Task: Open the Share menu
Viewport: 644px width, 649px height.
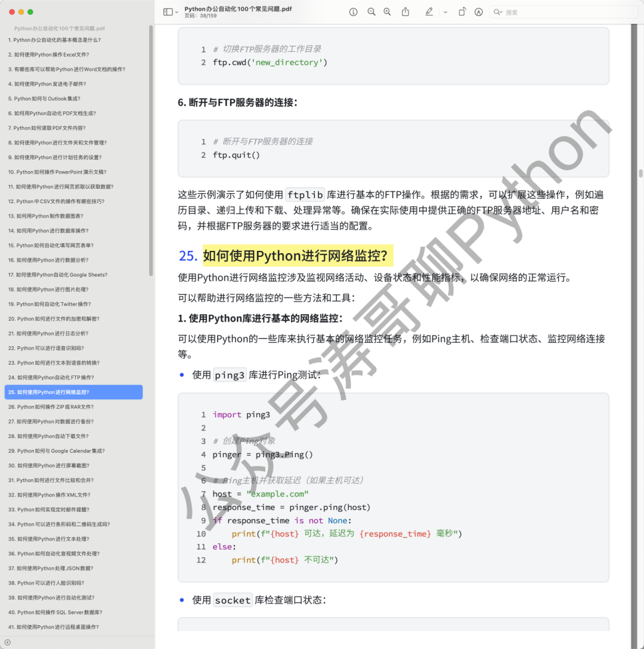Action: click(405, 12)
